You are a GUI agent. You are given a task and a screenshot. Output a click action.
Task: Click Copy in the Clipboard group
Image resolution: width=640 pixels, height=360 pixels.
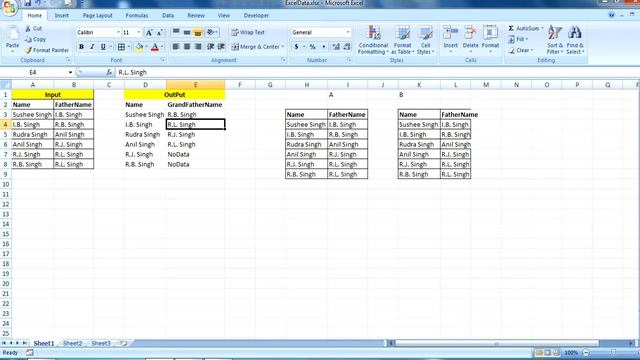35,39
